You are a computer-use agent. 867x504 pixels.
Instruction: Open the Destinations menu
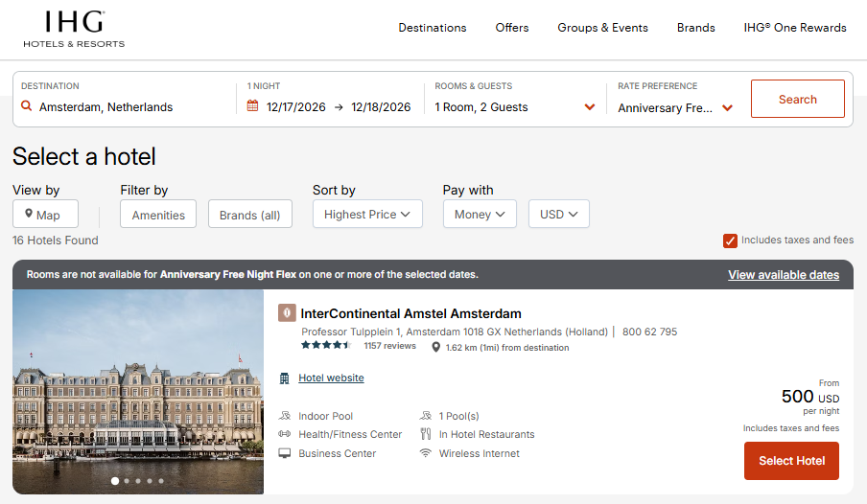(433, 28)
